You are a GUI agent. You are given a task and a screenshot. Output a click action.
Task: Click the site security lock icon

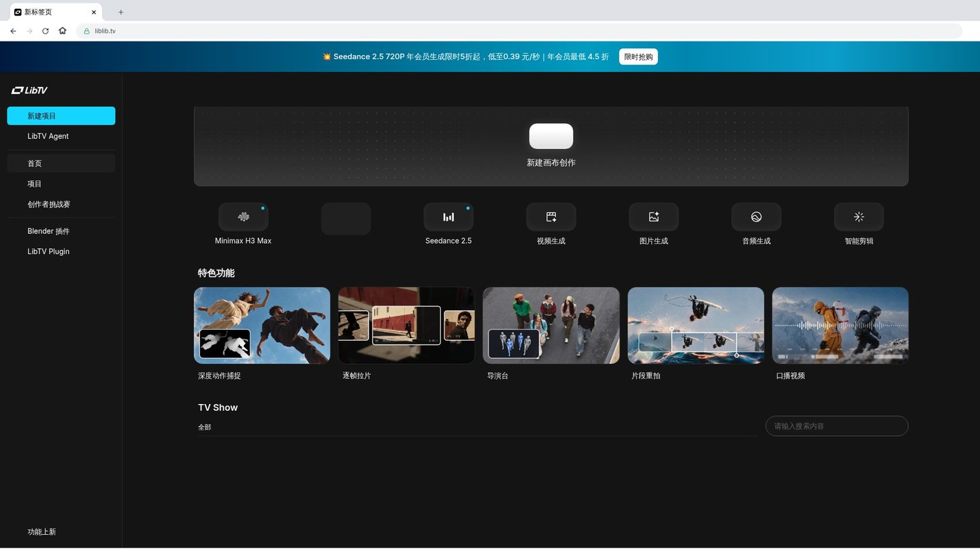click(86, 31)
